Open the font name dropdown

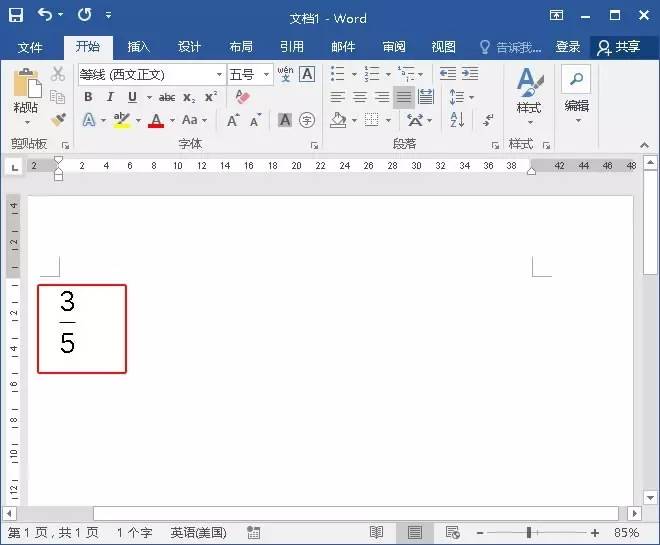click(219, 75)
